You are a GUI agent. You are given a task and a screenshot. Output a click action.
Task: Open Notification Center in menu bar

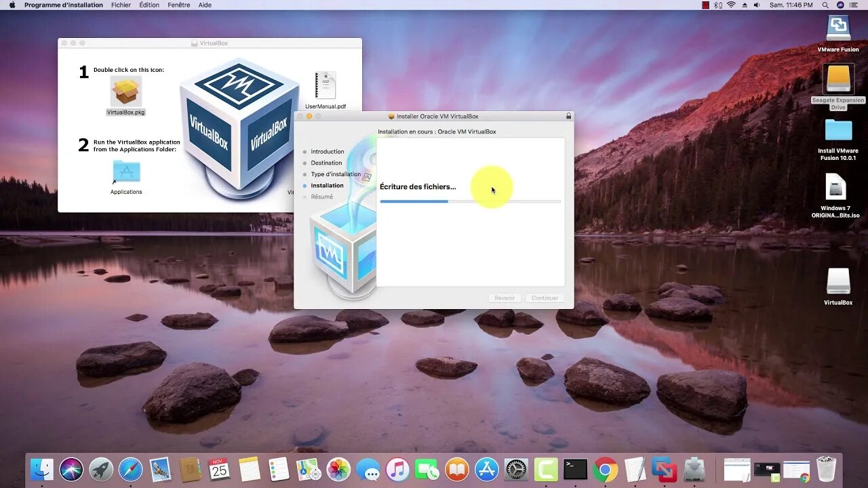click(855, 5)
